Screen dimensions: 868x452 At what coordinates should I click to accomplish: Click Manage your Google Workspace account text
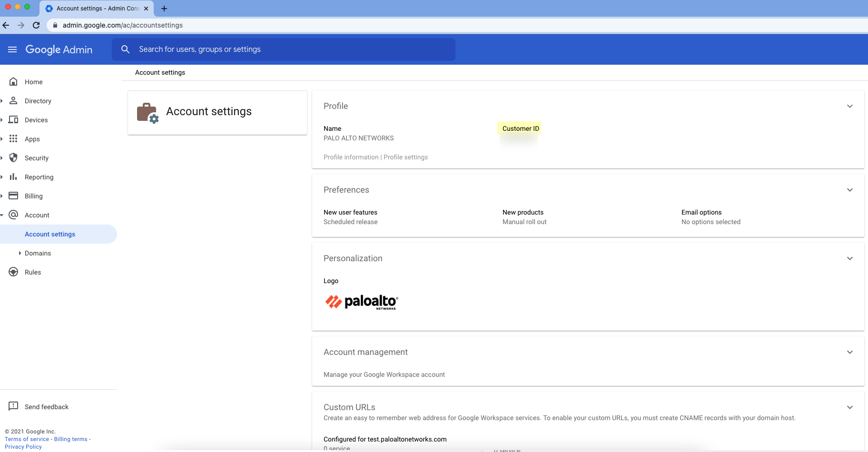pyautogui.click(x=384, y=374)
